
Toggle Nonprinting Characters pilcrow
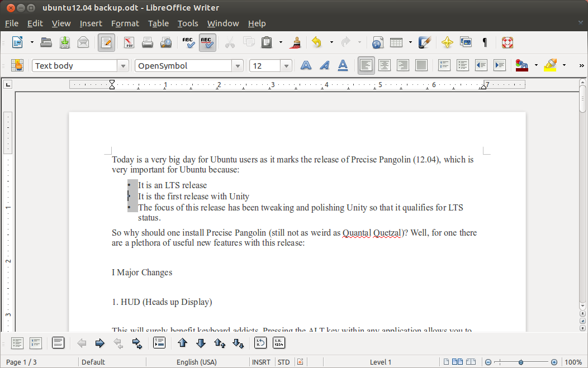(x=485, y=42)
